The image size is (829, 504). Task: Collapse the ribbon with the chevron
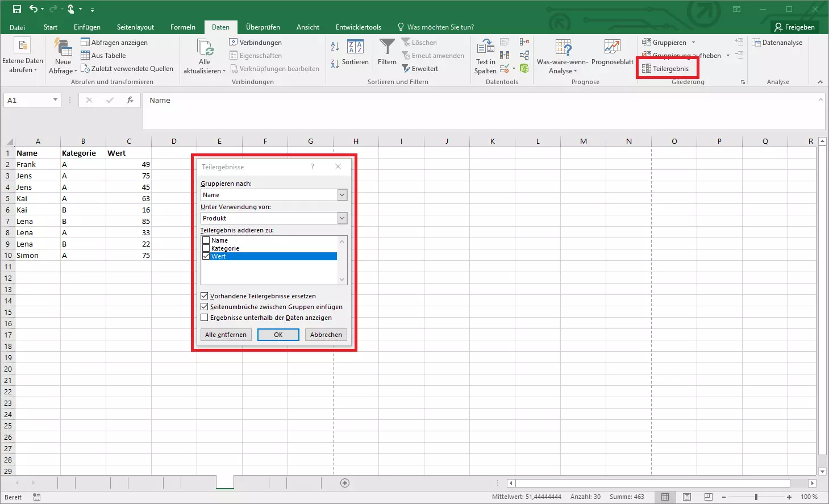[820, 82]
